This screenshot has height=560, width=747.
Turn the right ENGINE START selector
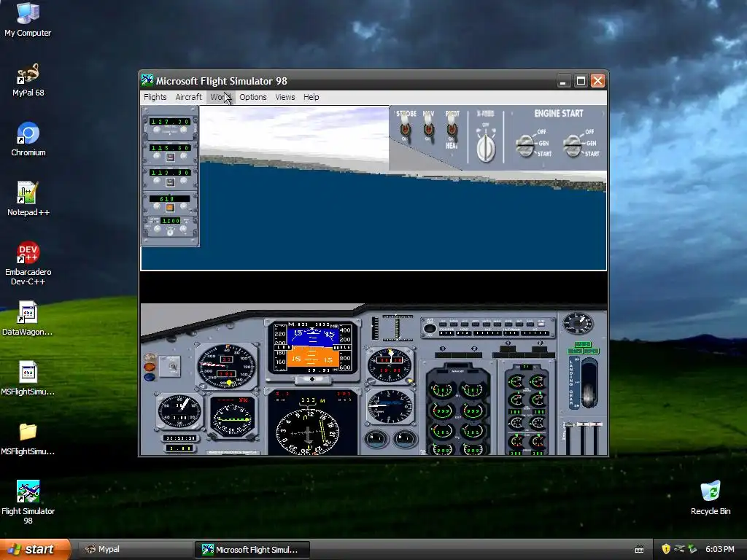573,145
